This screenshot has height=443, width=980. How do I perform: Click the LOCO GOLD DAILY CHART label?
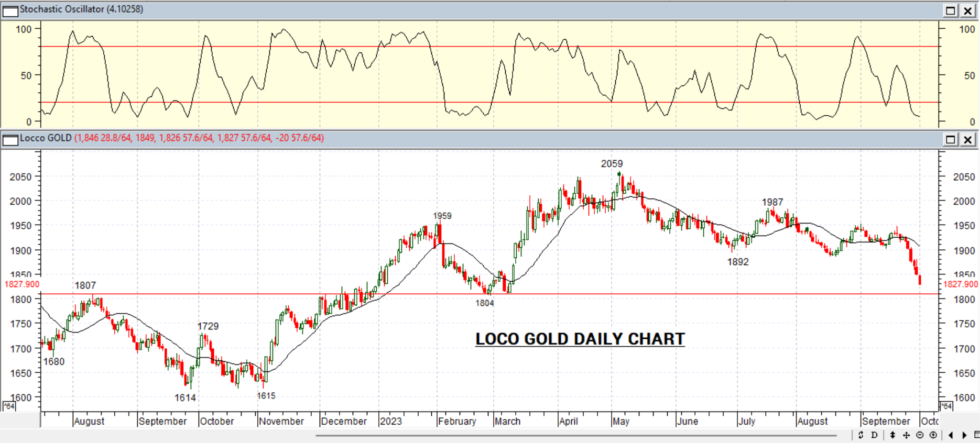pyautogui.click(x=580, y=339)
